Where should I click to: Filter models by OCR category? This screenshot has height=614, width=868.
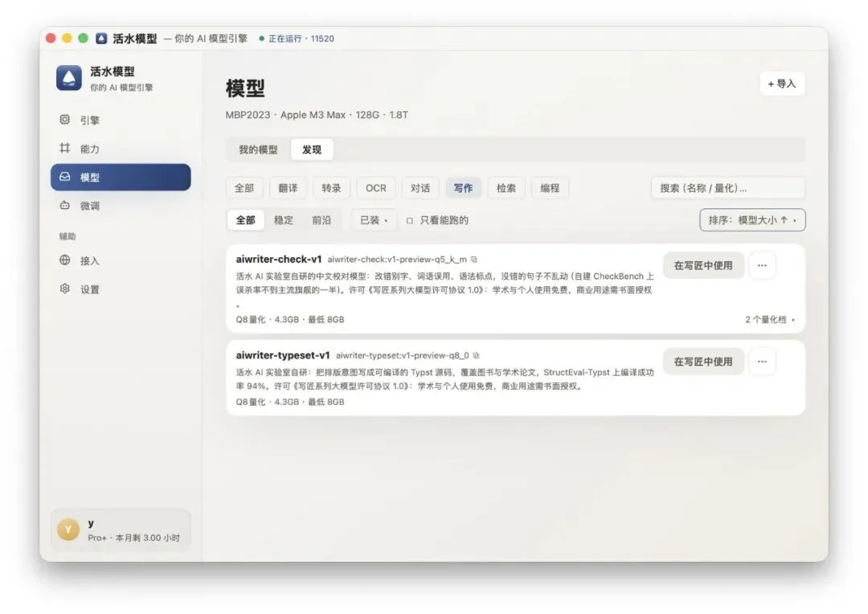click(376, 188)
